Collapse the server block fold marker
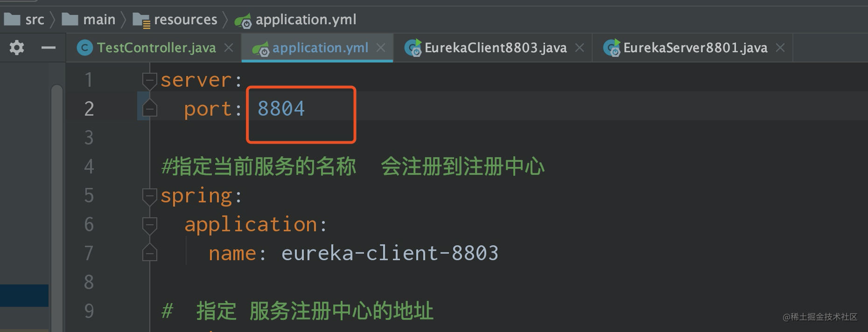Image resolution: width=868 pixels, height=332 pixels. (149, 81)
